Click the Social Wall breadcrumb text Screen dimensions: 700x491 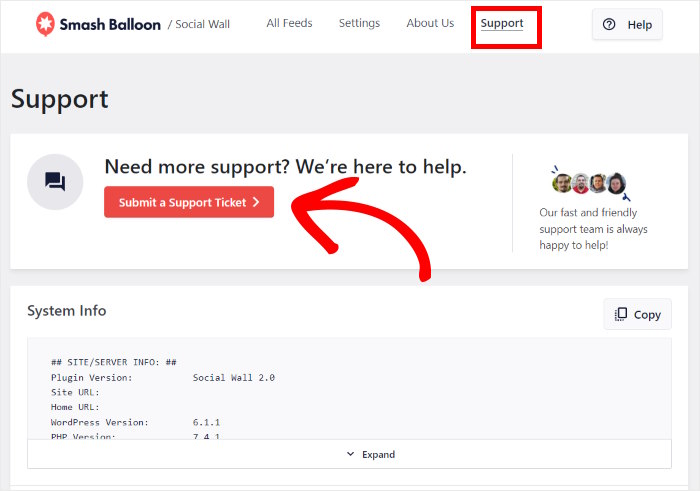pyautogui.click(x=202, y=24)
